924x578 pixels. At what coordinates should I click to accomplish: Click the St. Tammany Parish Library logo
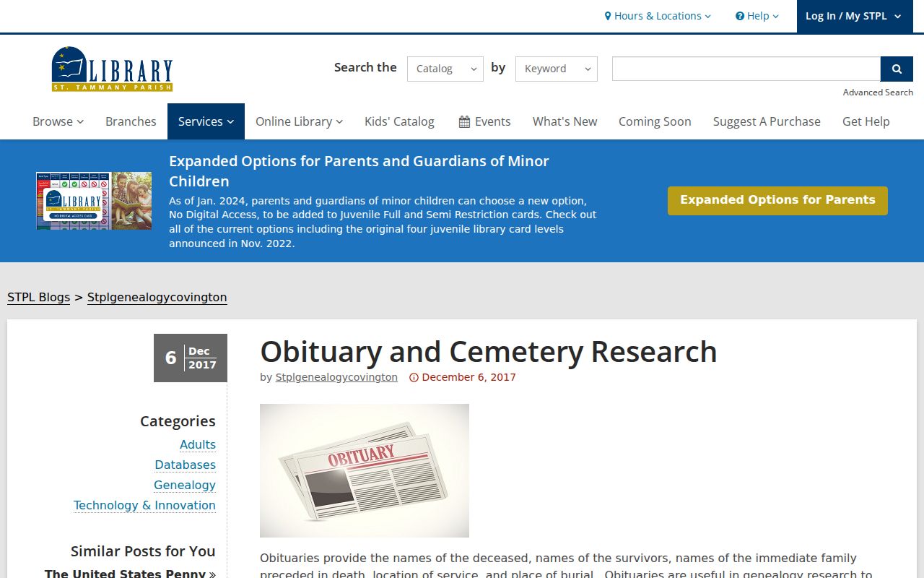coord(112,69)
